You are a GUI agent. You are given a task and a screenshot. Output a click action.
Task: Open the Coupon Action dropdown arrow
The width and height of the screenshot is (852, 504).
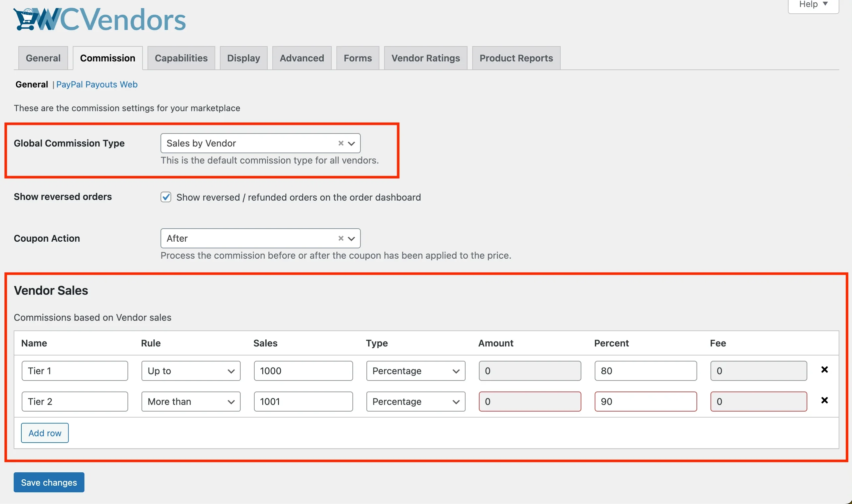351,238
